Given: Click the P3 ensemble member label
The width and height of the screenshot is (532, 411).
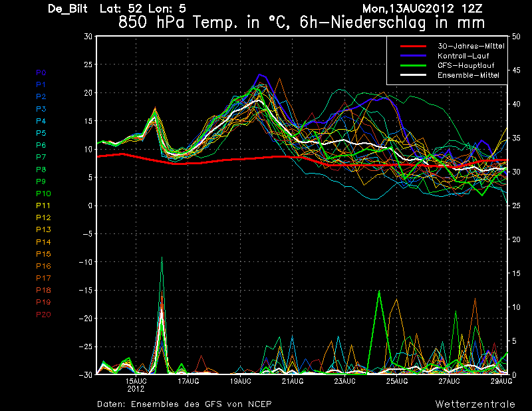Looking at the screenshot, I should tap(41, 109).
